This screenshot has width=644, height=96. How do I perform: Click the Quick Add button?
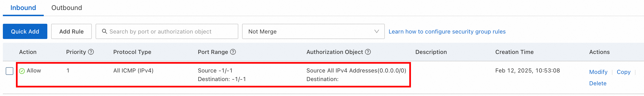(25, 32)
